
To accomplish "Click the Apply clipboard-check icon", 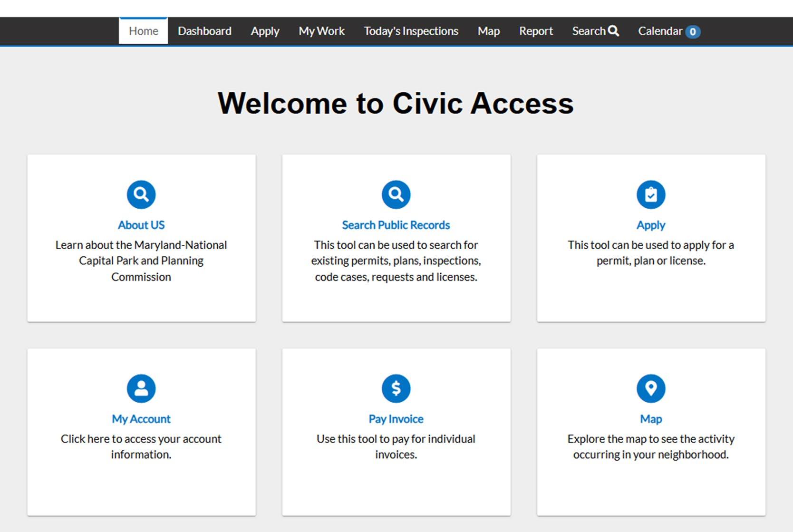I will (651, 194).
